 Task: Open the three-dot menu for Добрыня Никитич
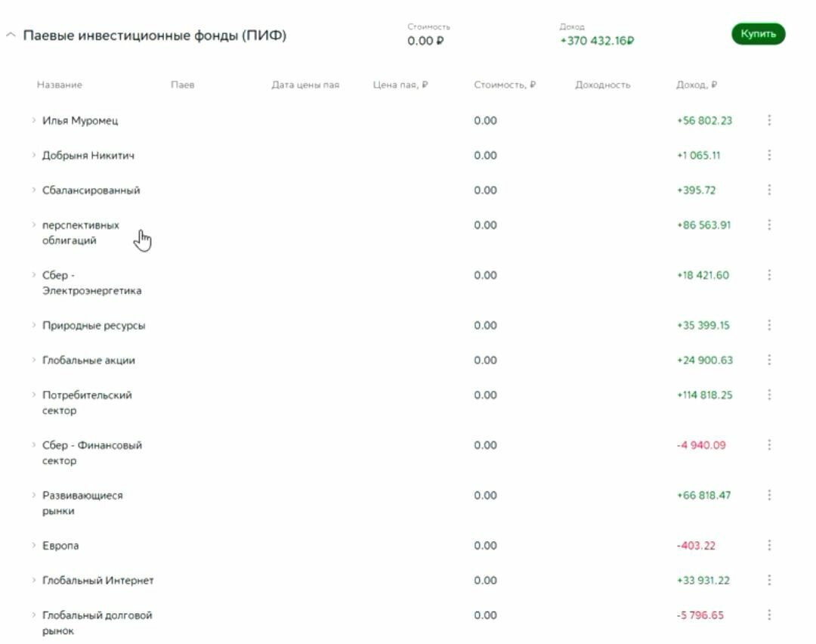coord(769,155)
